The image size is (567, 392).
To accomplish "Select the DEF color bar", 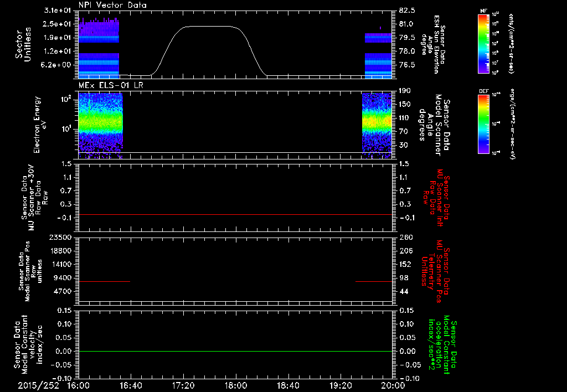I will (x=483, y=124).
